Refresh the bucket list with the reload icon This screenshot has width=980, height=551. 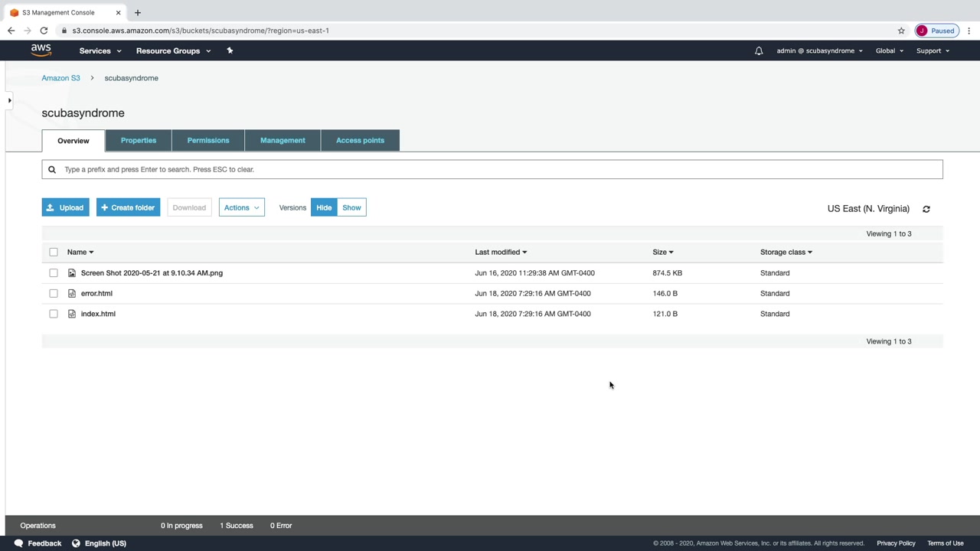coord(926,209)
